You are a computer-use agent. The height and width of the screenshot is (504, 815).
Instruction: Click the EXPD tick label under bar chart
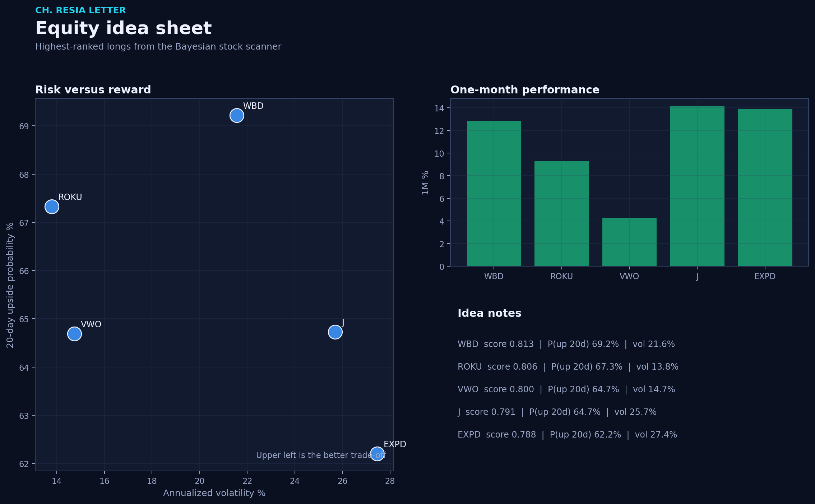click(765, 276)
